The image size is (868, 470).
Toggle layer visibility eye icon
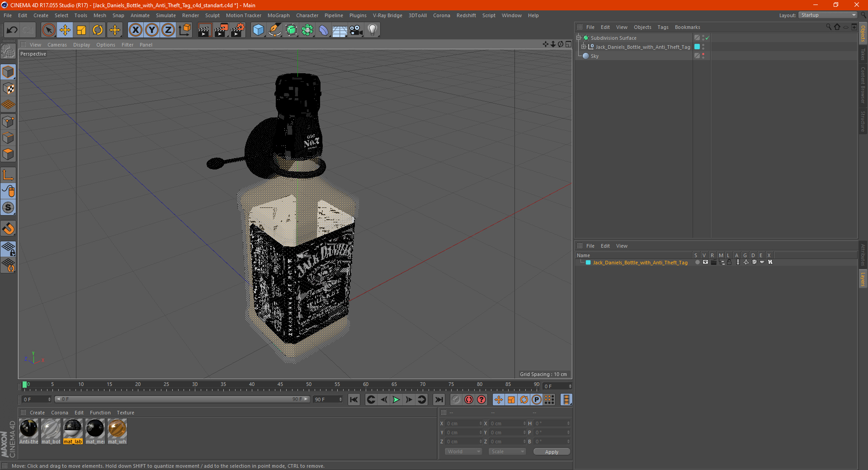[705, 262]
